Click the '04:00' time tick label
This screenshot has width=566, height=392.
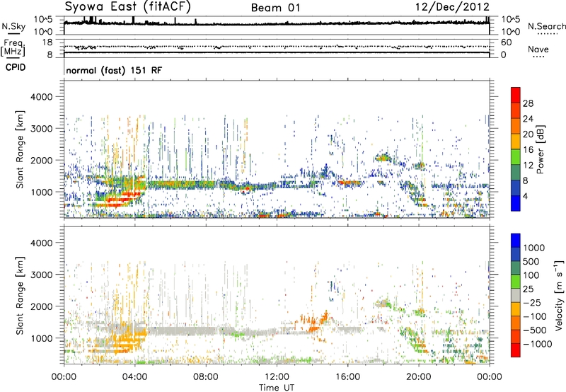click(x=135, y=377)
